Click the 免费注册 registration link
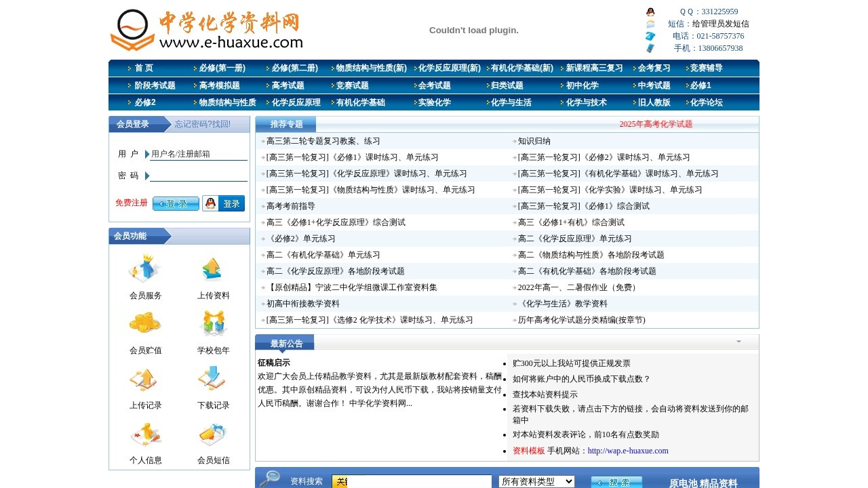The width and height of the screenshot is (868, 488). click(131, 203)
